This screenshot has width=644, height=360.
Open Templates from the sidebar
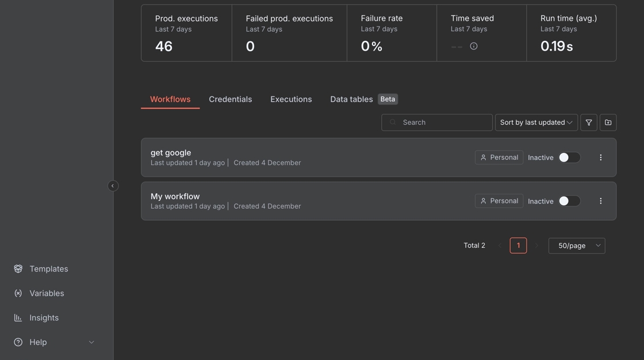(48, 269)
